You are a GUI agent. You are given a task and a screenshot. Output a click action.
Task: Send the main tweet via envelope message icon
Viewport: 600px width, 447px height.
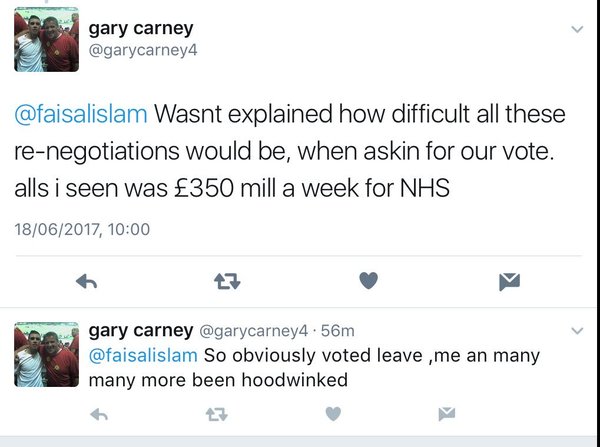click(x=510, y=282)
